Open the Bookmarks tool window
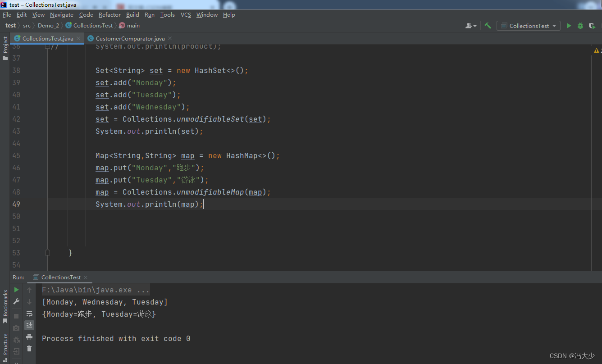The image size is (602, 364). pos(5,306)
